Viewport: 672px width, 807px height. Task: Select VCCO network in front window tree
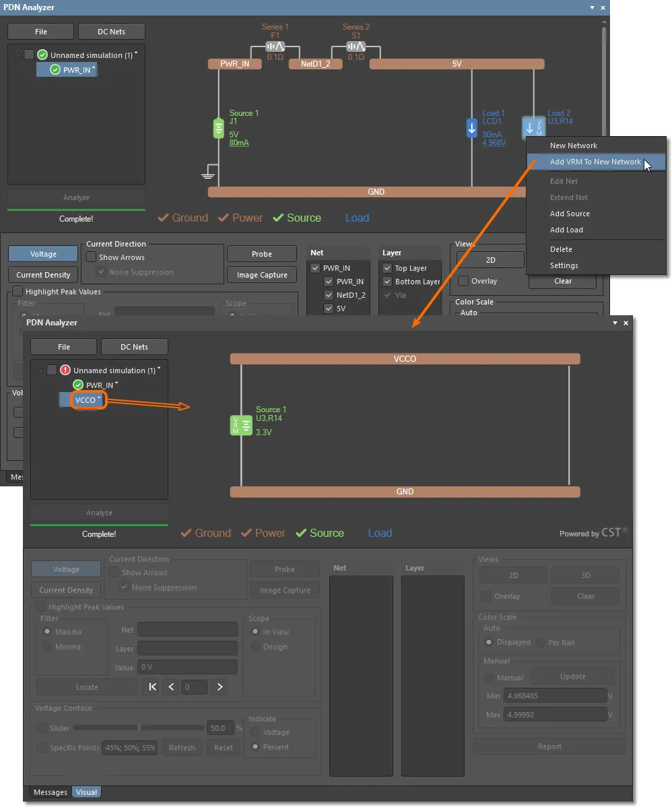click(x=86, y=400)
